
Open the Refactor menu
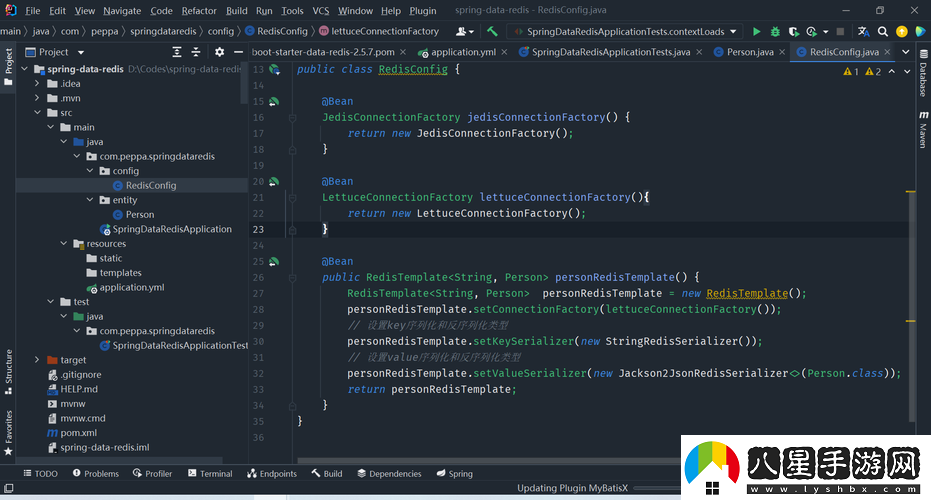(x=198, y=11)
